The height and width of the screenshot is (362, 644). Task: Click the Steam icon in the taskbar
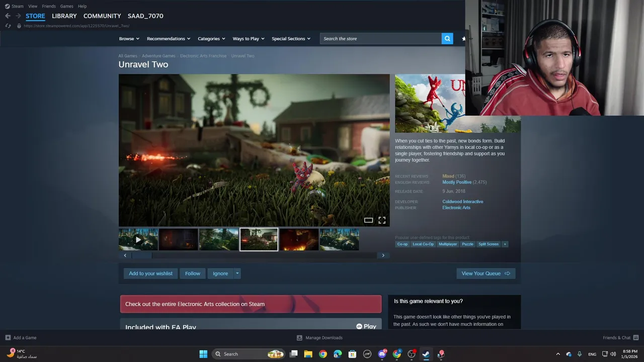point(426,354)
